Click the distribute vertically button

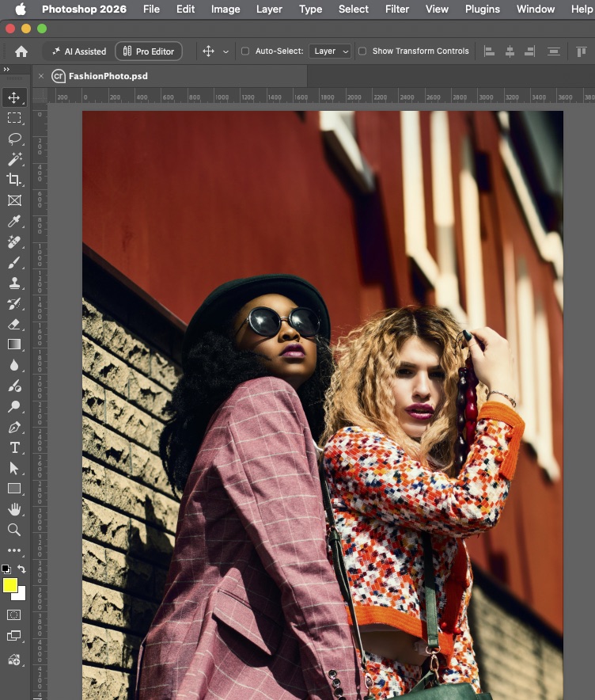coord(554,51)
